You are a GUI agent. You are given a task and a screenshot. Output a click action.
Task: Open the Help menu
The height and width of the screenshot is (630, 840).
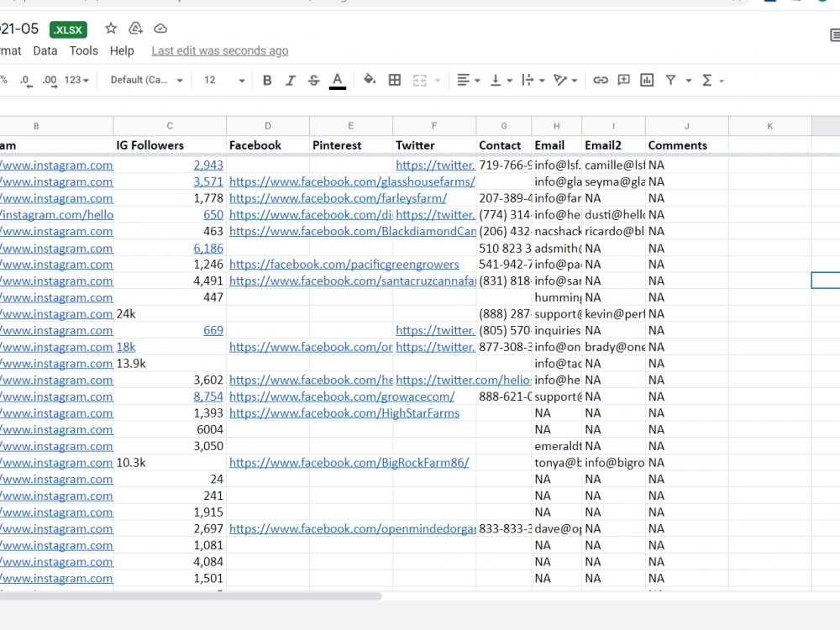click(x=122, y=51)
